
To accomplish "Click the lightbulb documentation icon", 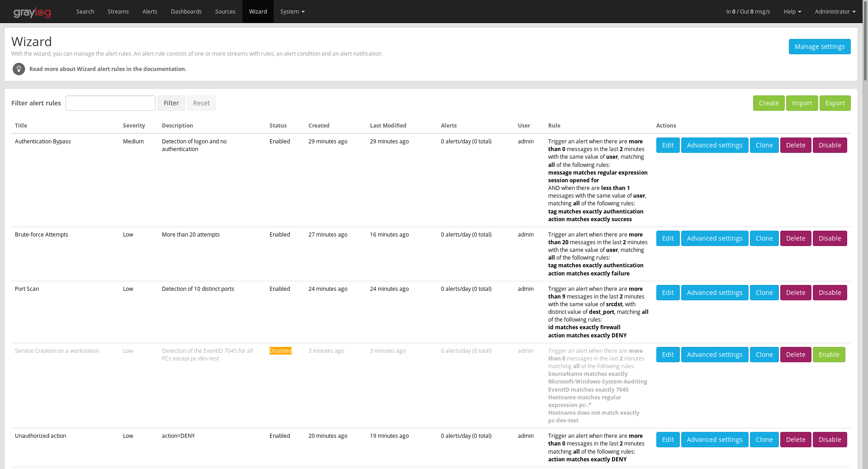I will click(19, 69).
